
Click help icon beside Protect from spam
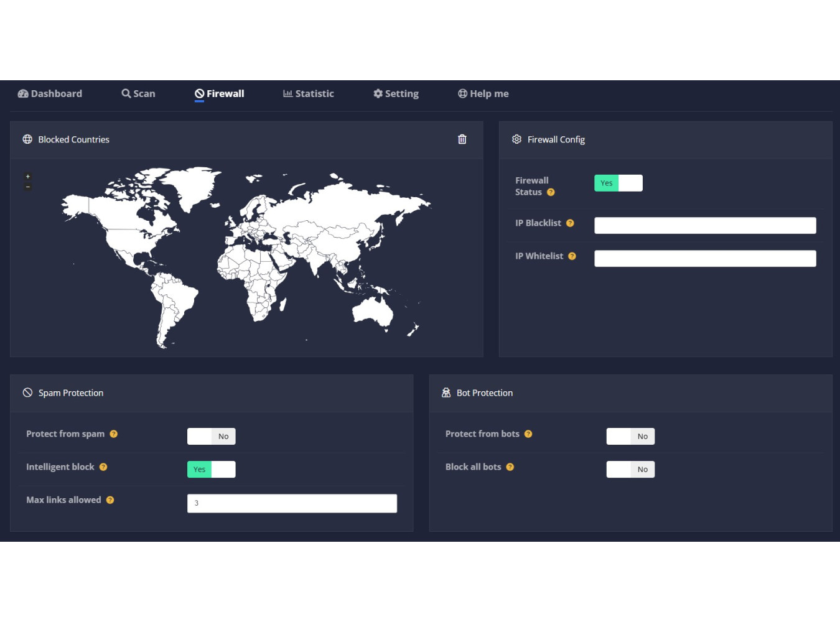[x=113, y=434]
